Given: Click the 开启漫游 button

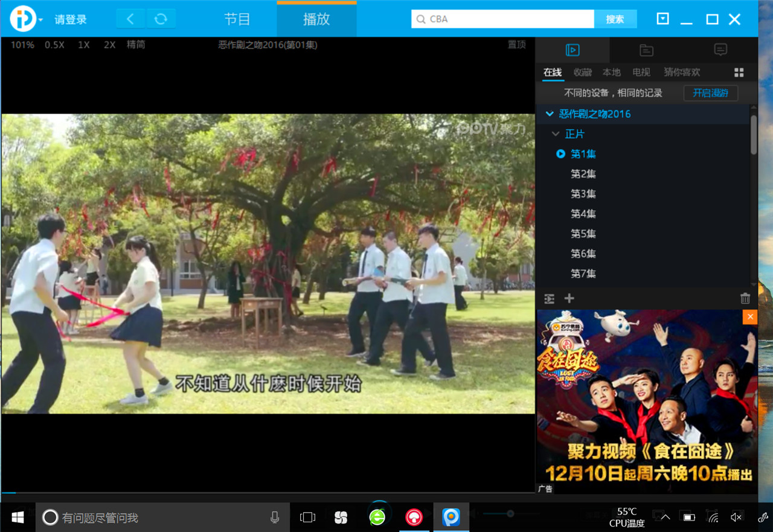Looking at the screenshot, I should click(711, 93).
